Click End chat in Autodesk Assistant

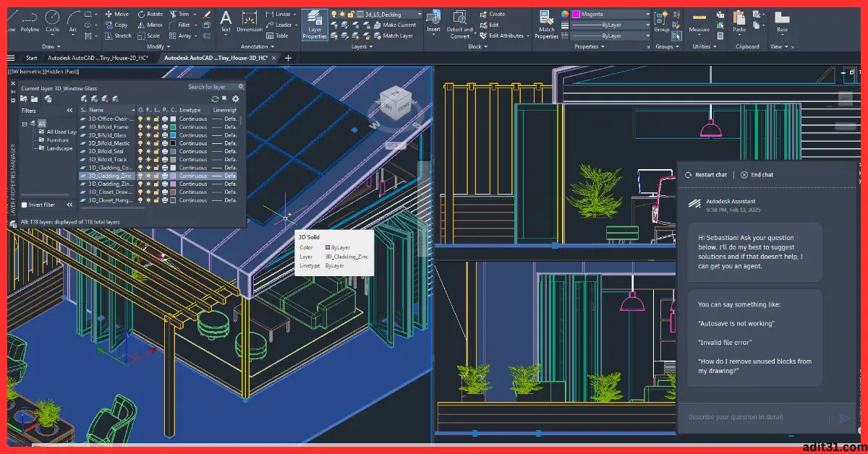(757, 175)
